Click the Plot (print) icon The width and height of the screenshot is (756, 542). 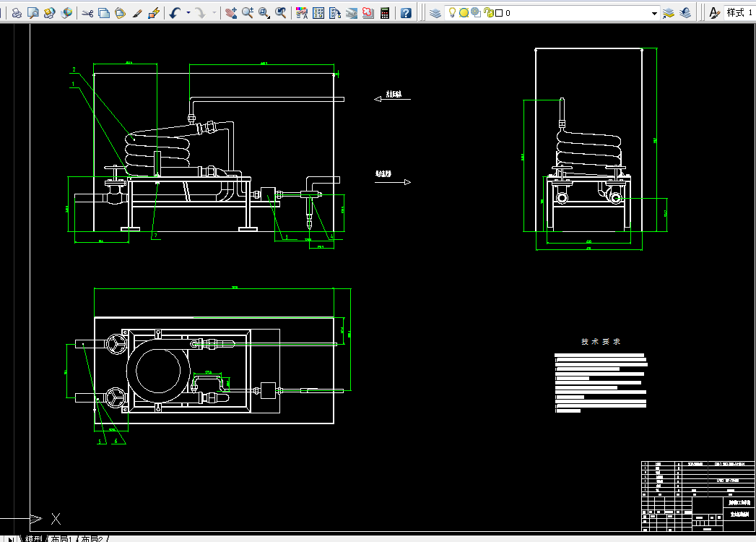coord(17,13)
